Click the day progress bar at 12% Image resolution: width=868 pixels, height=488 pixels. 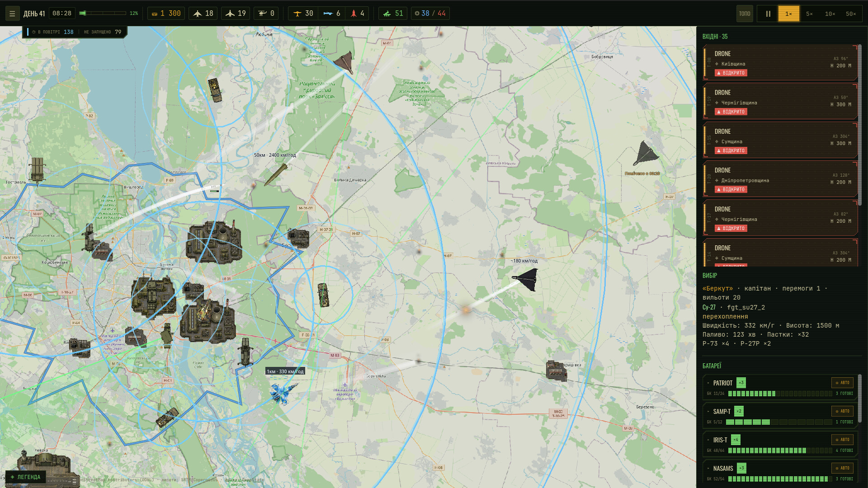pos(103,13)
